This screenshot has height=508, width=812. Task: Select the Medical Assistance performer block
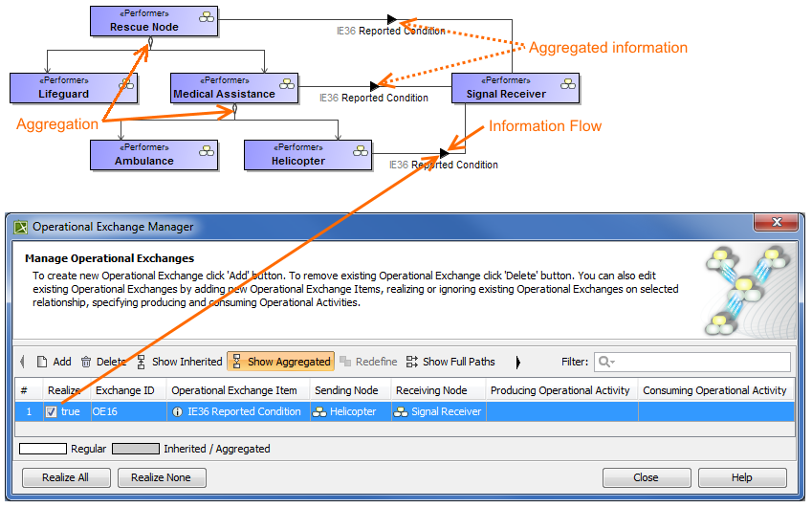click(234, 88)
